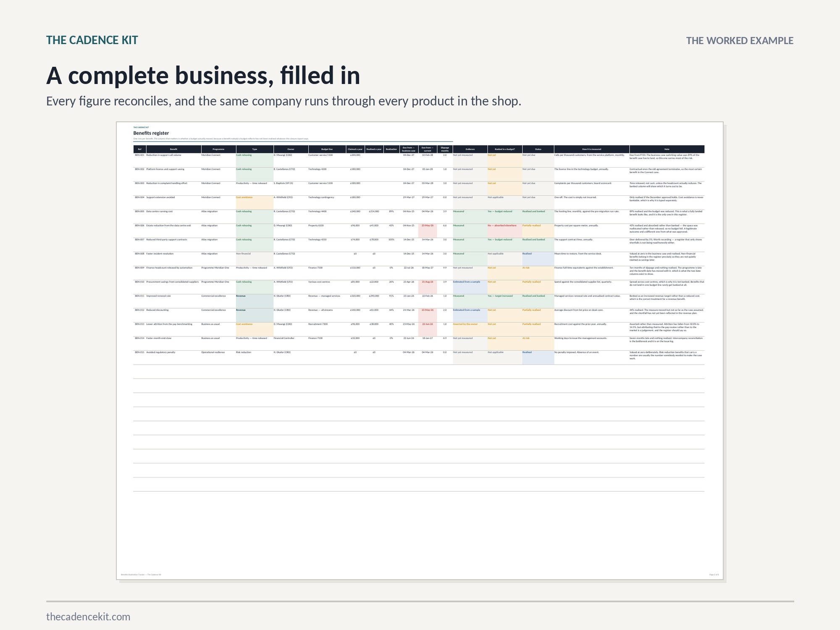Click the BEN-011 Revenue type cell
Viewport: 840px width, 630px height.
pos(255,301)
